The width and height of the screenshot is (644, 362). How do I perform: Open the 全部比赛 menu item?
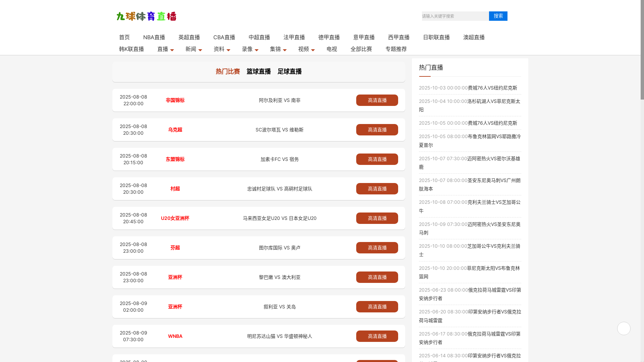click(x=361, y=49)
